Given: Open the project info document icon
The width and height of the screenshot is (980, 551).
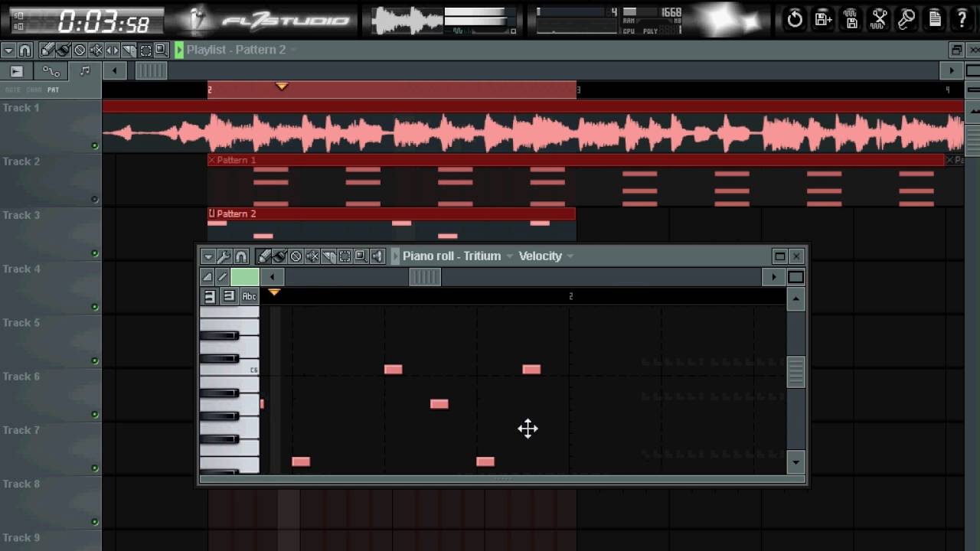Looking at the screenshot, I should 935,19.
